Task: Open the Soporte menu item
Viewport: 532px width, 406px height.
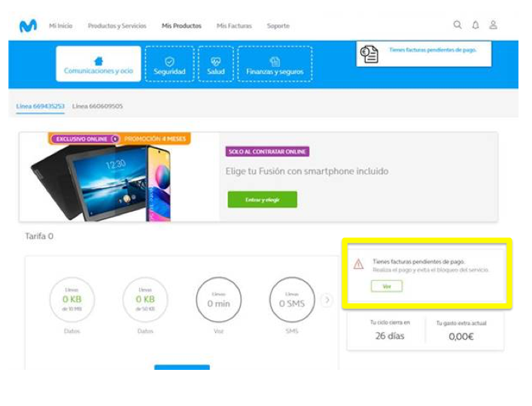Action: pos(278,26)
